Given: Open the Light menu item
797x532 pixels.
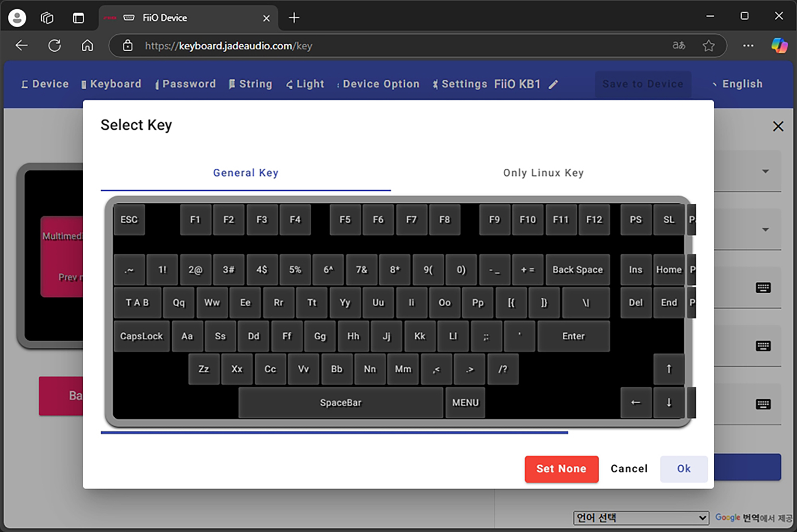Looking at the screenshot, I should [305, 84].
